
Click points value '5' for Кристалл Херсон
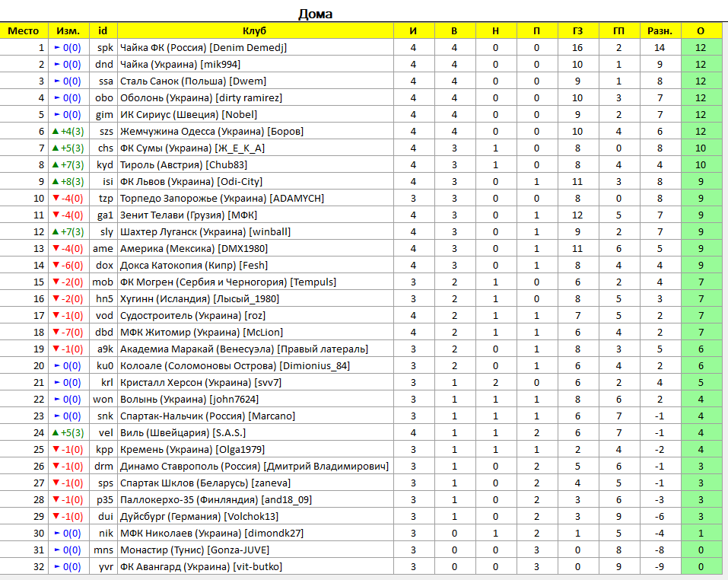point(701,383)
